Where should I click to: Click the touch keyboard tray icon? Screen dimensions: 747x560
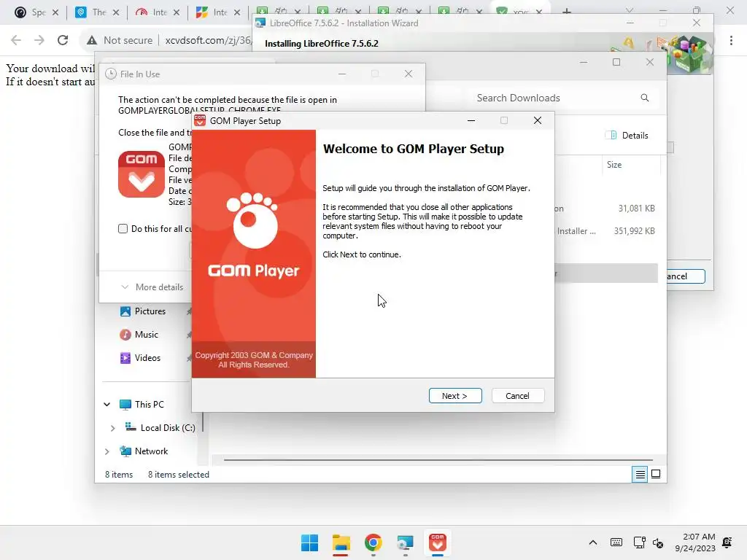[x=616, y=542]
